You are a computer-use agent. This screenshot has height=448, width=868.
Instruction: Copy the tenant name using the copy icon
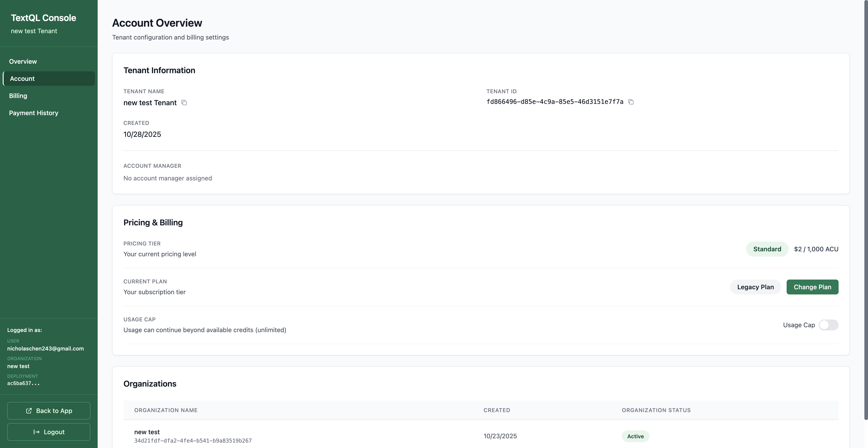click(184, 103)
